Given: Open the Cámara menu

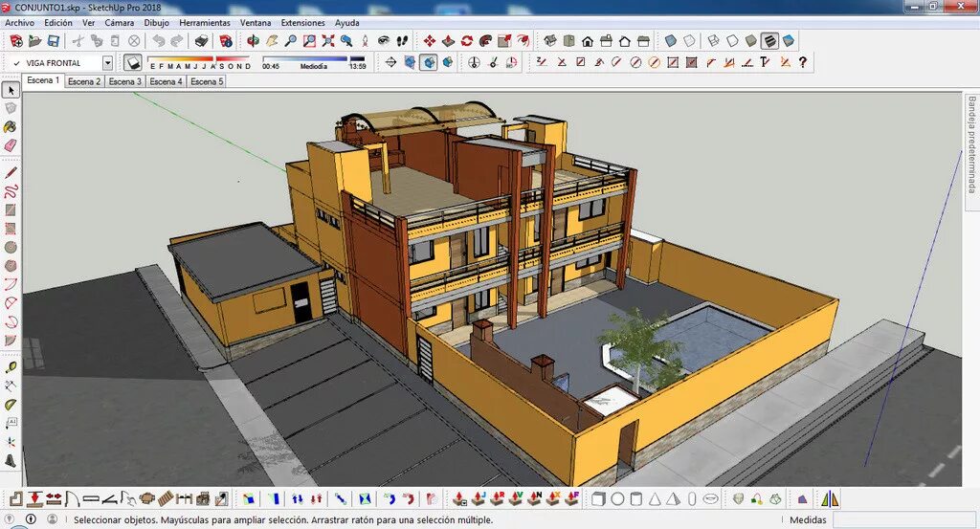Looking at the screenshot, I should tap(119, 23).
